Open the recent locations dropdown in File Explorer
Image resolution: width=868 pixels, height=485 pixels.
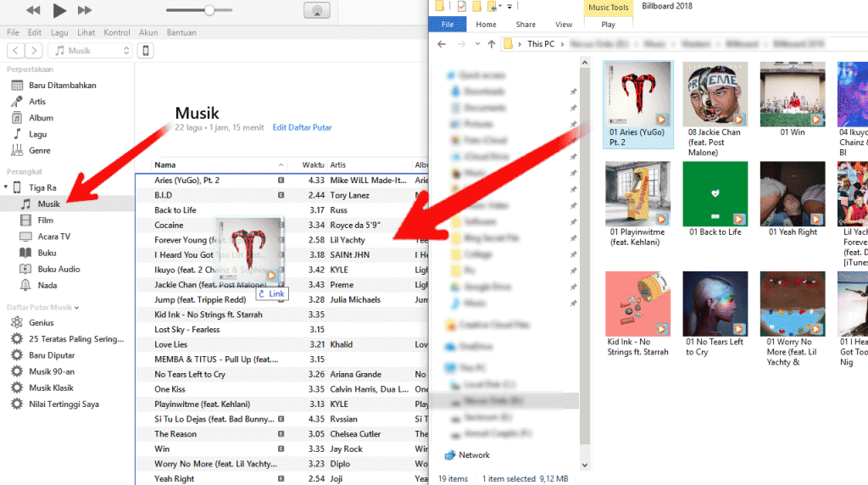pyautogui.click(x=477, y=44)
